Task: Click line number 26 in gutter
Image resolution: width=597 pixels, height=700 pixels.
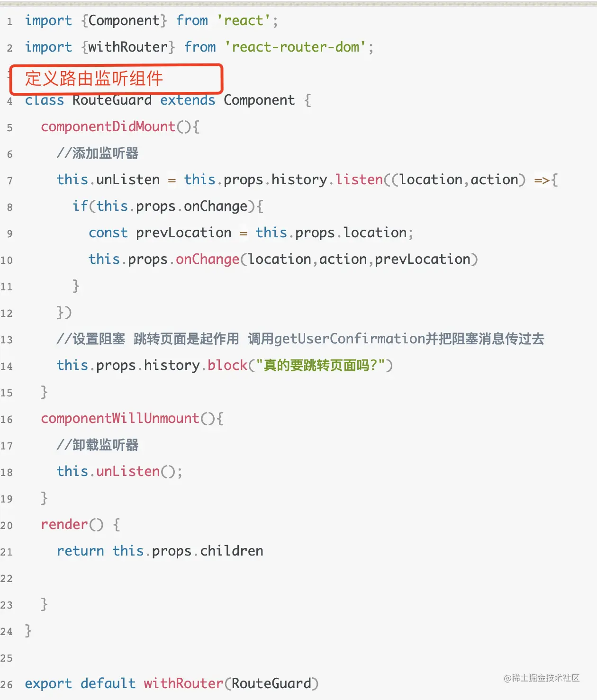Action: 7,685
